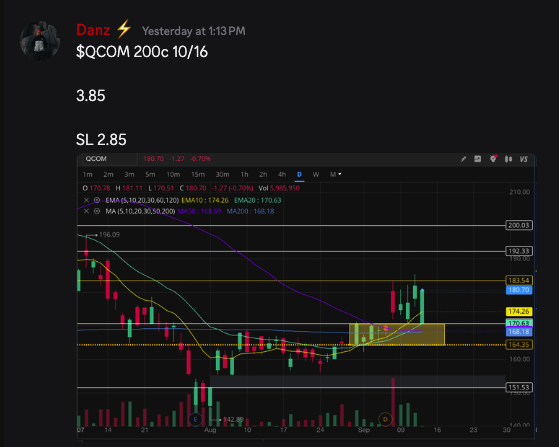This screenshot has height=447, width=559.
Task: Select the 4h timeframe
Action: click(282, 174)
